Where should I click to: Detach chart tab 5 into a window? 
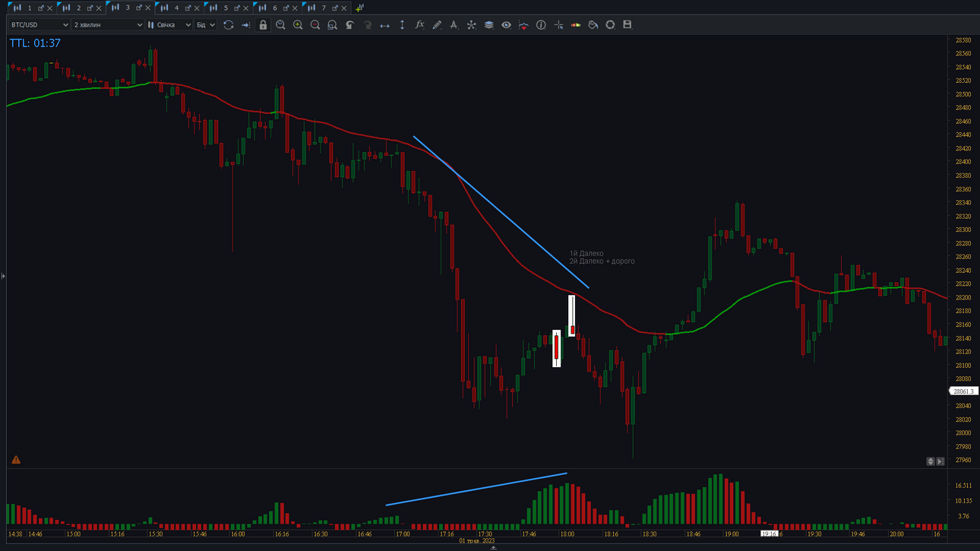[236, 8]
